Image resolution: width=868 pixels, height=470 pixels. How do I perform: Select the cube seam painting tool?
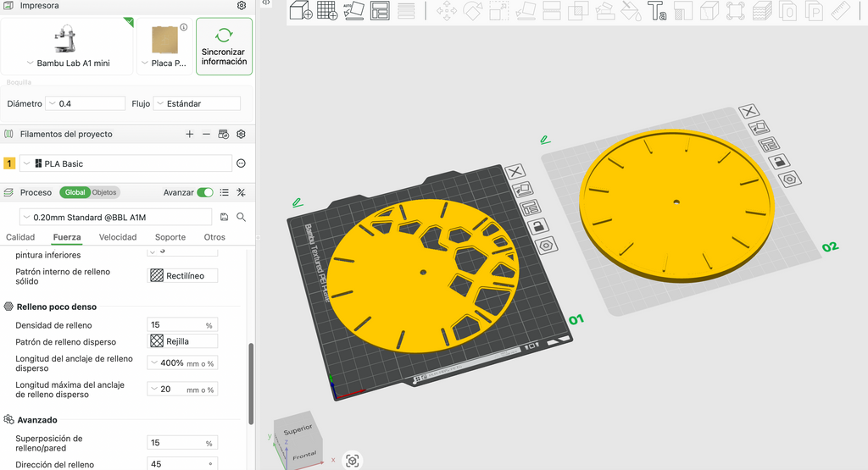pos(709,11)
